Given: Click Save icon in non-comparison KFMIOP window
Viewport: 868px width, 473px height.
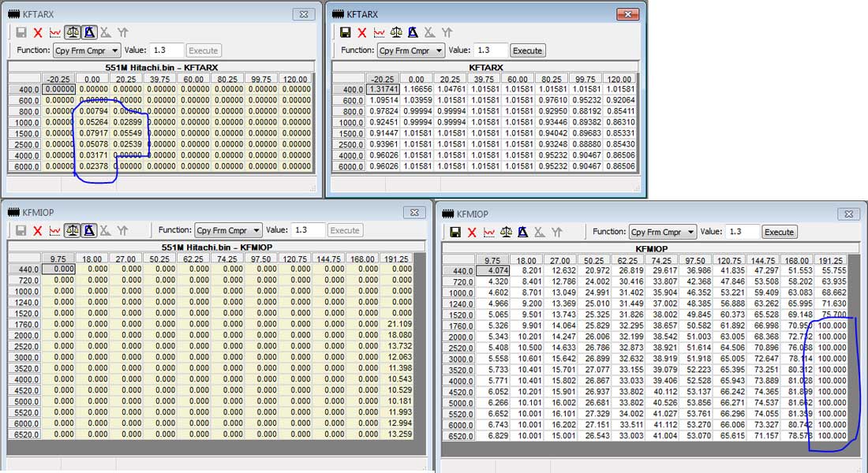Looking at the screenshot, I should (x=455, y=232).
